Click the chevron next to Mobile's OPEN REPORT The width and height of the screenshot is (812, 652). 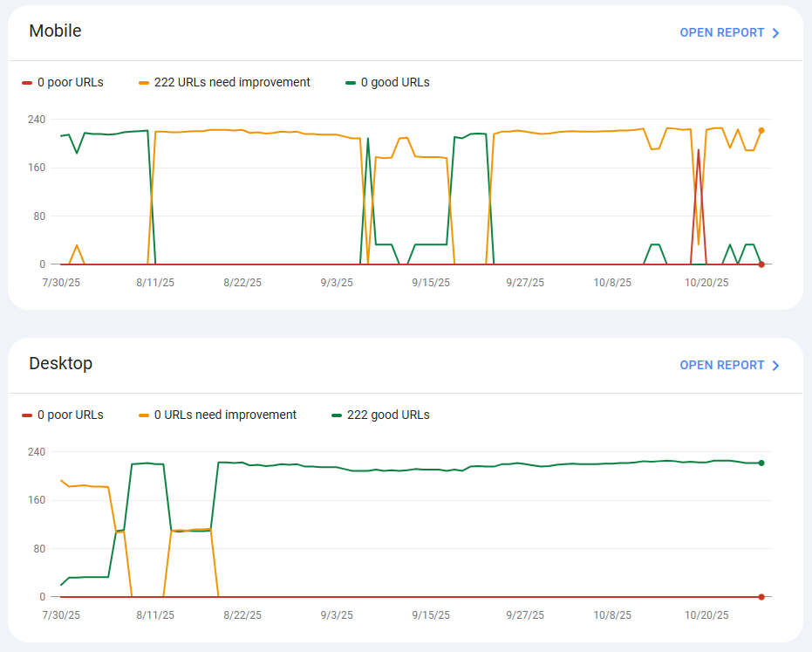click(x=775, y=32)
